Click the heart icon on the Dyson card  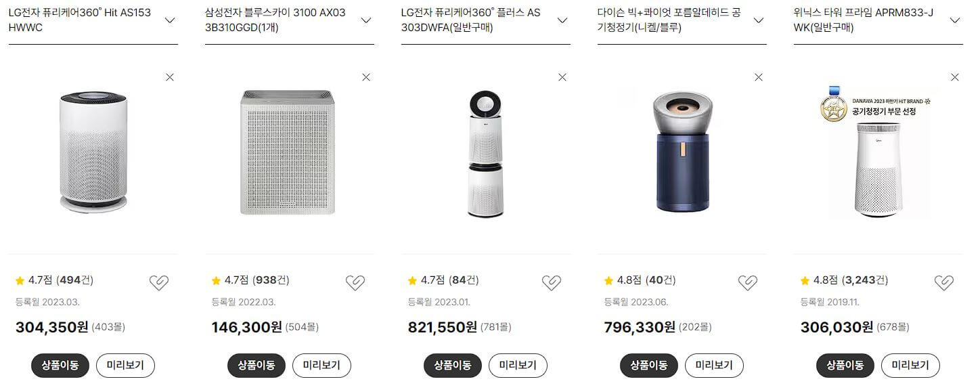point(748,281)
